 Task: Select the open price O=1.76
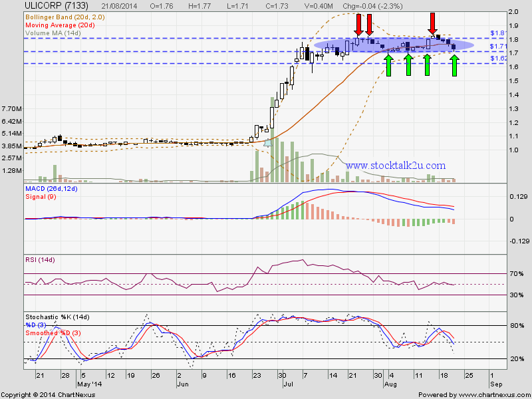[161, 6]
